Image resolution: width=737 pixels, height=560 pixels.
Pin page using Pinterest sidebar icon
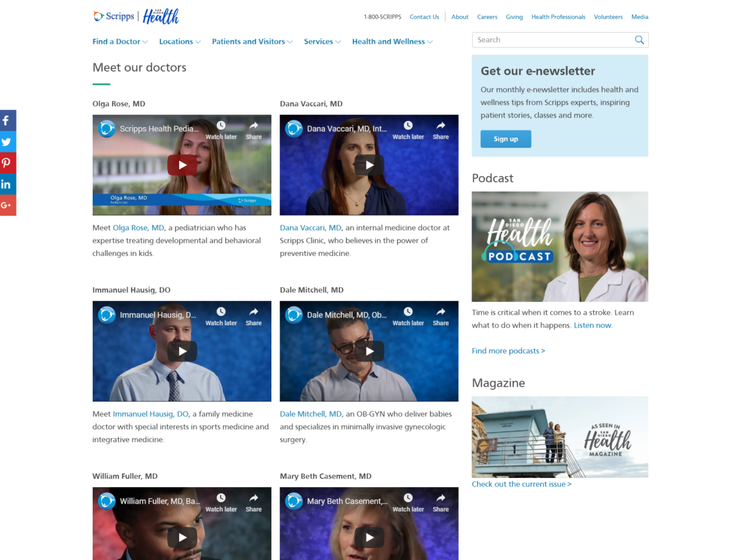coord(8,163)
